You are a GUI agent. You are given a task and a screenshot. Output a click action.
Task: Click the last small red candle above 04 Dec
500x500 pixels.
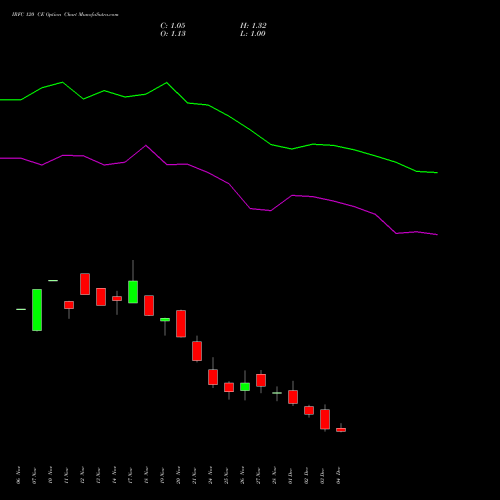(341, 430)
